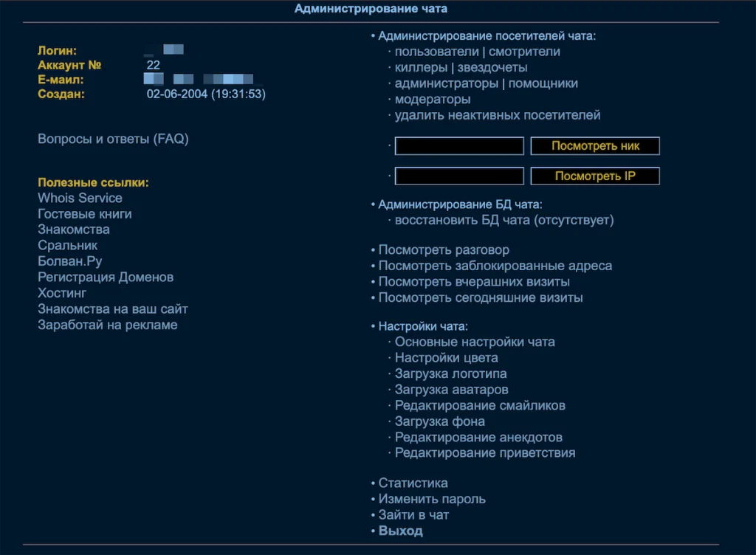756x555 pixels.
Task: Open Вопросы и ответы (FAQ)
Action: tap(113, 139)
